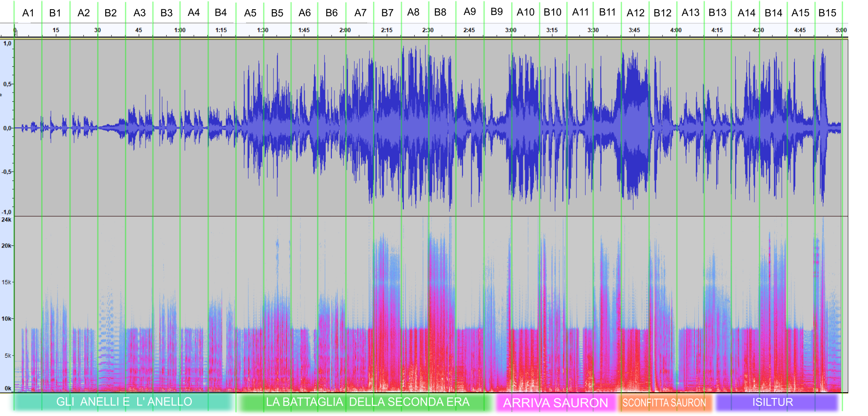Jump to the 3:30 time marker
The width and height of the screenshot is (868, 416).
593,30
